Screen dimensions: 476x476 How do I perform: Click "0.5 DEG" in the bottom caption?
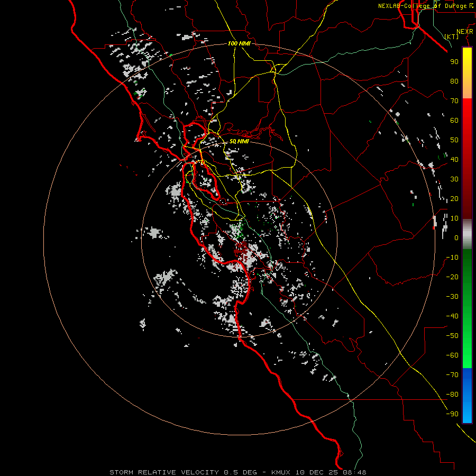tap(241, 472)
